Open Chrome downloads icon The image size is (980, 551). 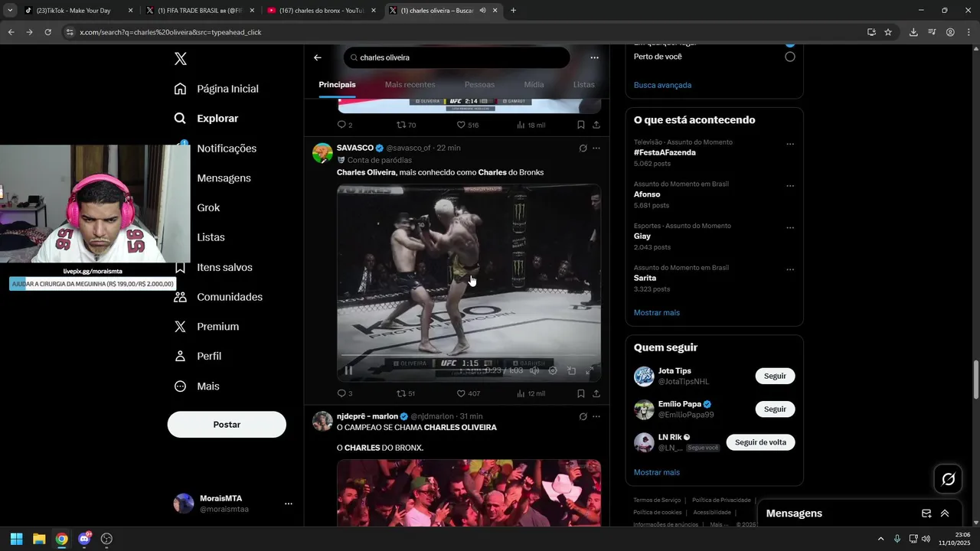click(x=913, y=32)
